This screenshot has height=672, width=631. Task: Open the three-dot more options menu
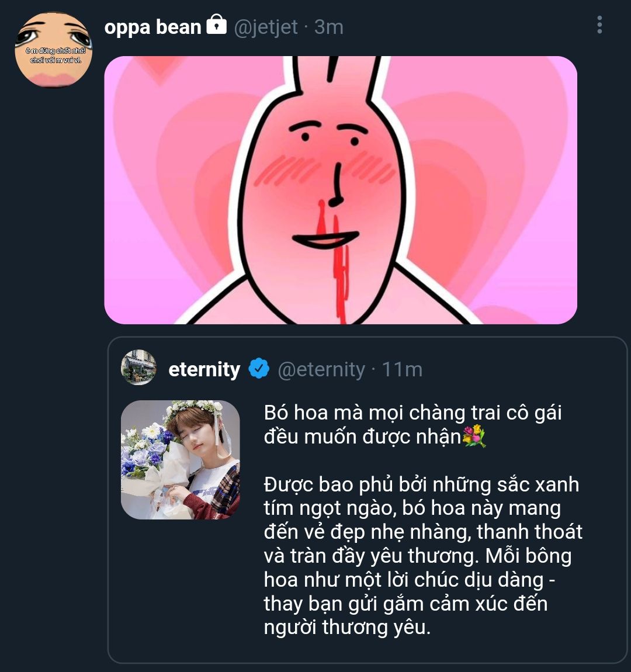[599, 25]
